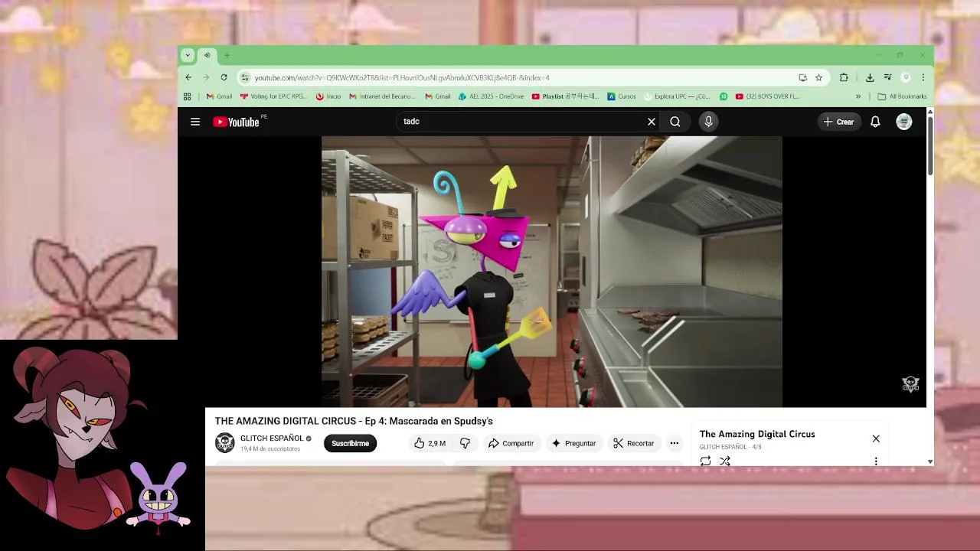
Task: Open the Inicio bookmark
Action: click(x=328, y=96)
